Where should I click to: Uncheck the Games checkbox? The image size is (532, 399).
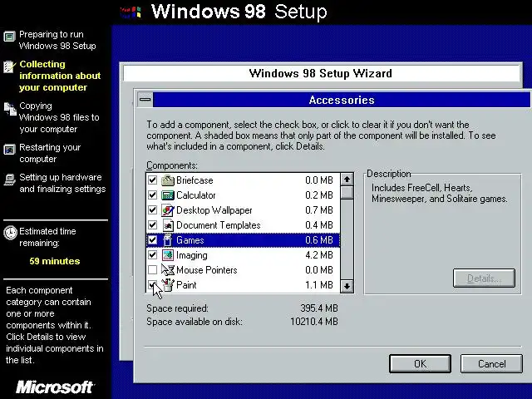152,240
